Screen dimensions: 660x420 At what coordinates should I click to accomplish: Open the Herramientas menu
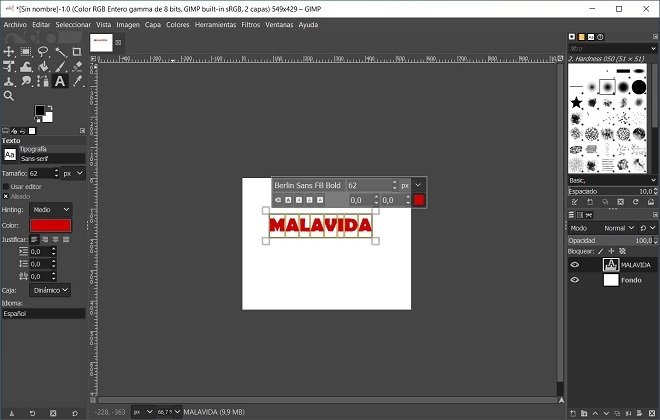(x=216, y=25)
